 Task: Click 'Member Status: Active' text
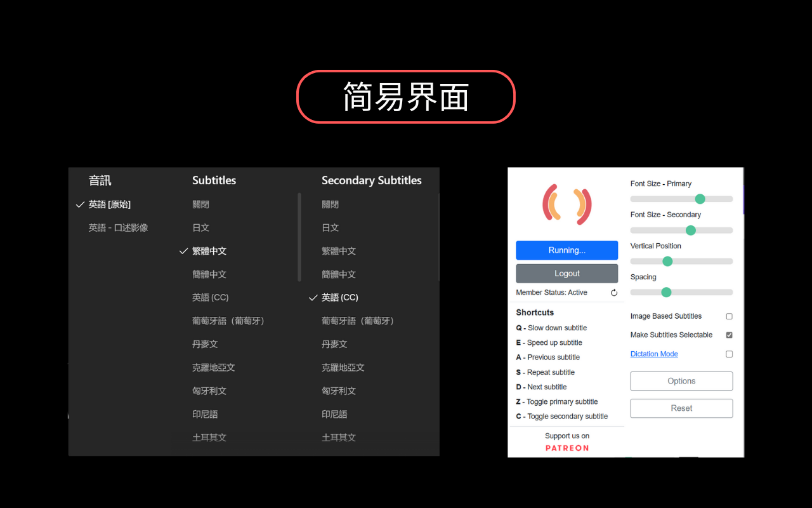pos(551,293)
